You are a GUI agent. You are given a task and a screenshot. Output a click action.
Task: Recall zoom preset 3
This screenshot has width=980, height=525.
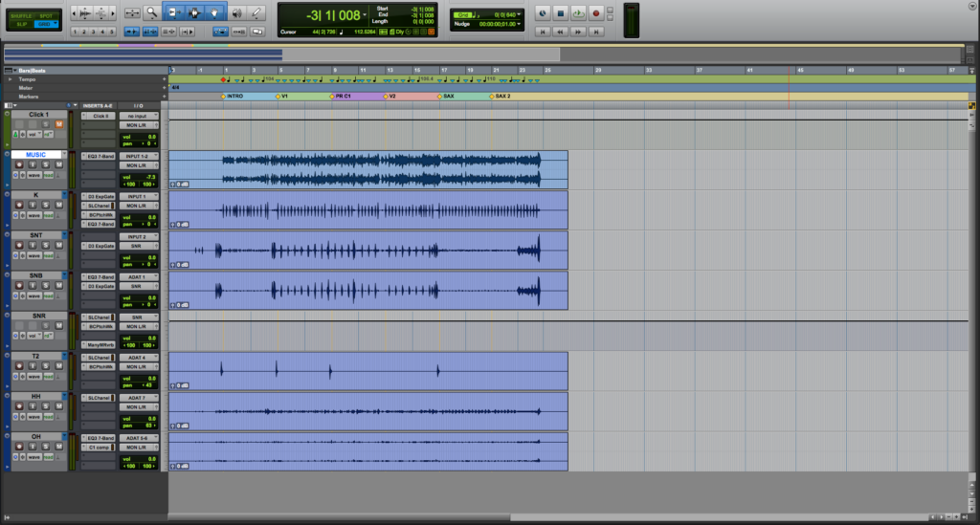tap(93, 32)
